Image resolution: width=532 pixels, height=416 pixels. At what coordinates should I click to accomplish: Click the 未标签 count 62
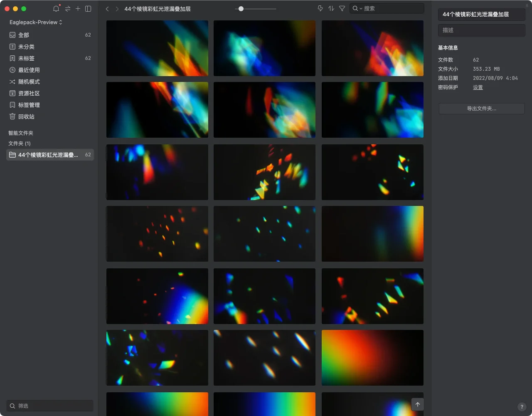pyautogui.click(x=88, y=58)
